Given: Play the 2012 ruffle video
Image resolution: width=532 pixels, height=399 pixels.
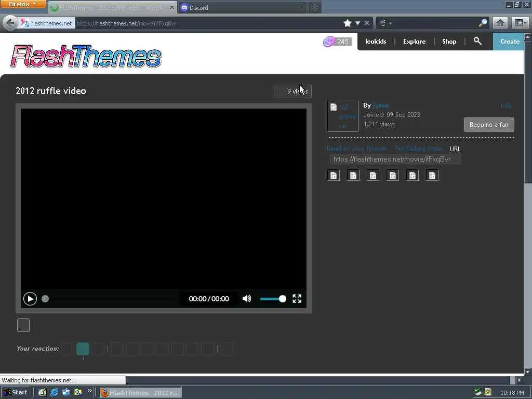Looking at the screenshot, I should point(30,299).
